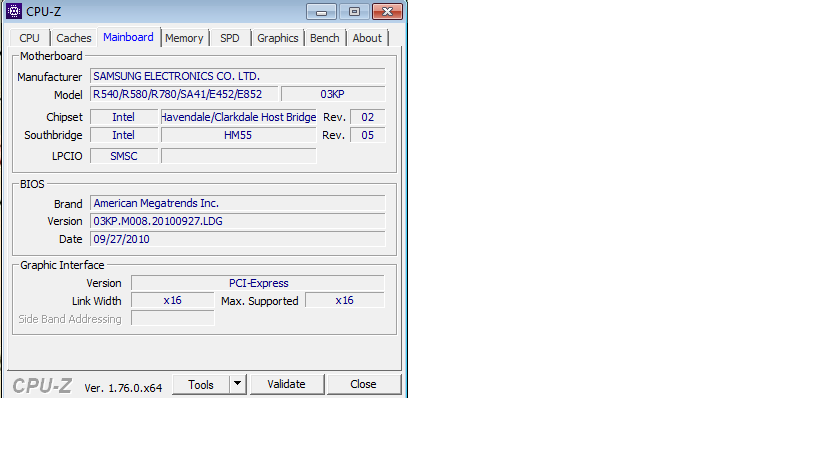Click the PCI-Express version field

pyautogui.click(x=258, y=283)
